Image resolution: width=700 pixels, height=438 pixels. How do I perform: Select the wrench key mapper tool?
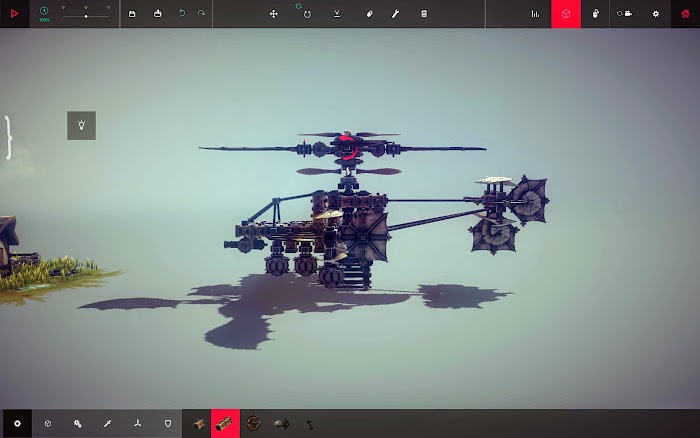point(396,14)
